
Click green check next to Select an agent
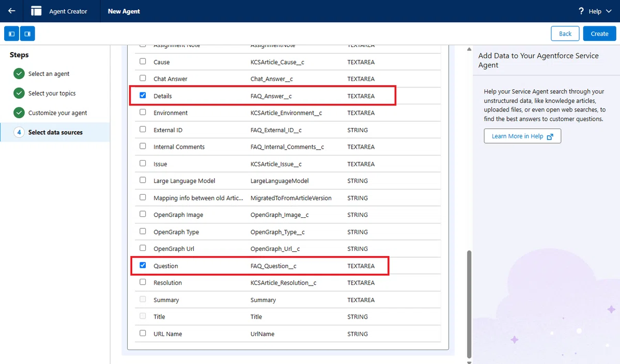pyautogui.click(x=19, y=74)
